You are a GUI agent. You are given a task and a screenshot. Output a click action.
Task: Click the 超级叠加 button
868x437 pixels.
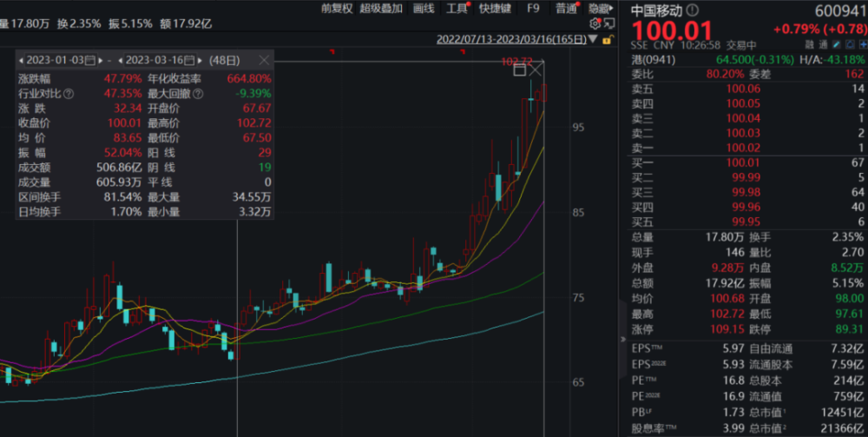381,9
